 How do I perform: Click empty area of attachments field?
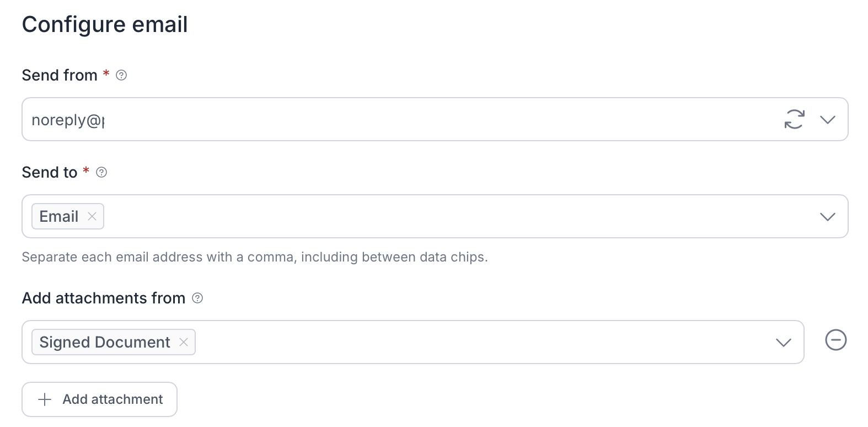click(469, 342)
